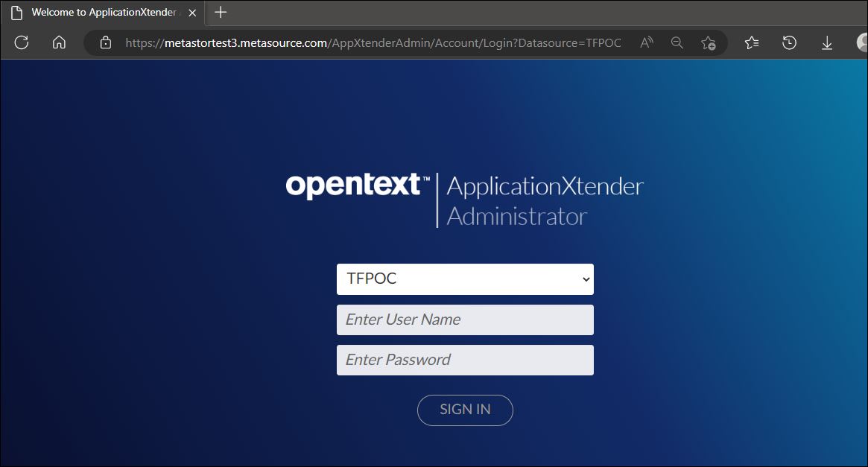Viewport: 868px width, 467px height.
Task: Go to the browser home page icon
Action: point(59,42)
